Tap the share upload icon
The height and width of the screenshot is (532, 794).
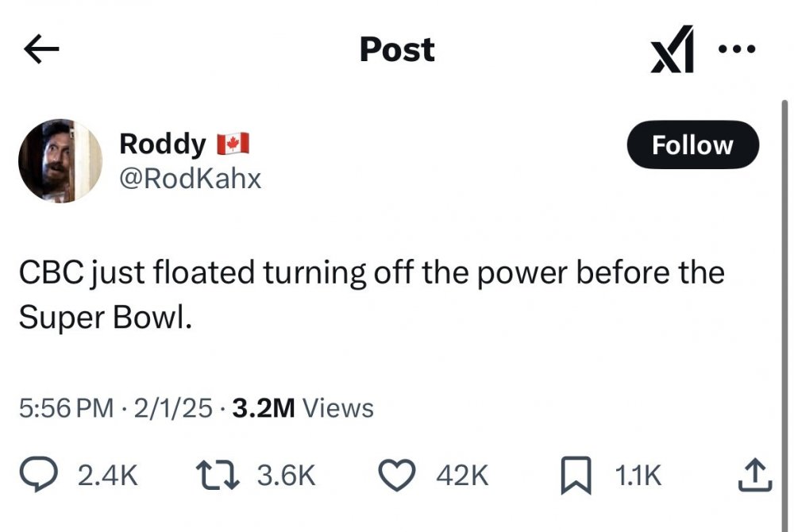pos(754,475)
